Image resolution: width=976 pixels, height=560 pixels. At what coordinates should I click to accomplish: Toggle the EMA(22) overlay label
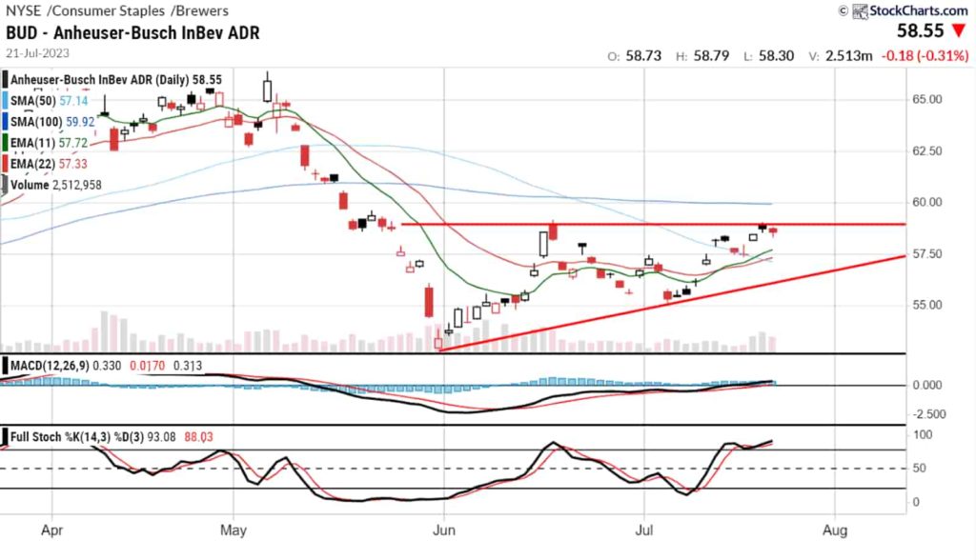point(35,162)
